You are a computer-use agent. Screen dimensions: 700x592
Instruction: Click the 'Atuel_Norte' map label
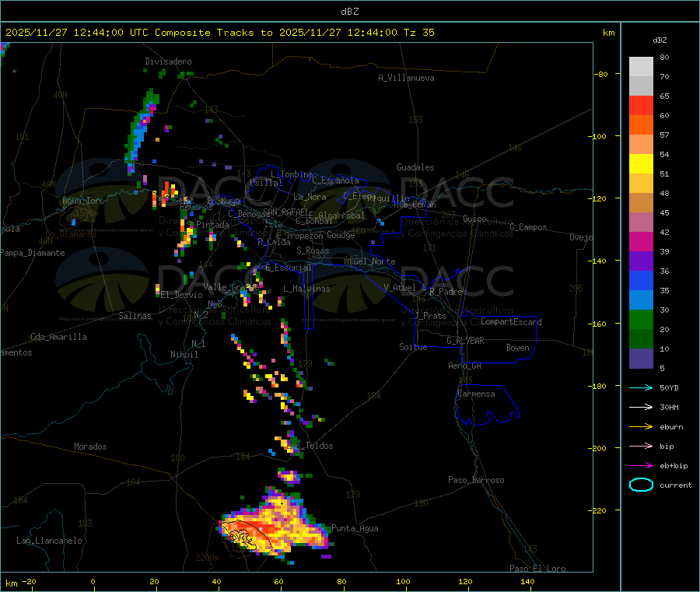(x=369, y=261)
